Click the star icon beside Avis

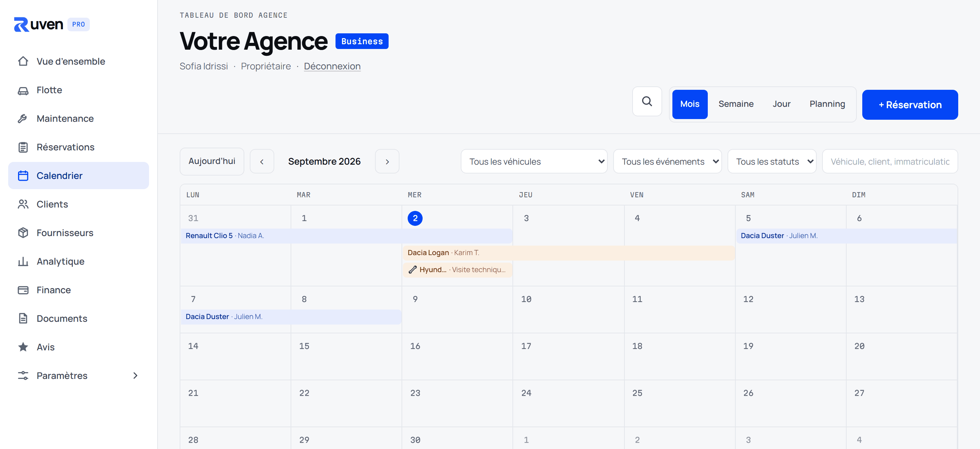(23, 347)
